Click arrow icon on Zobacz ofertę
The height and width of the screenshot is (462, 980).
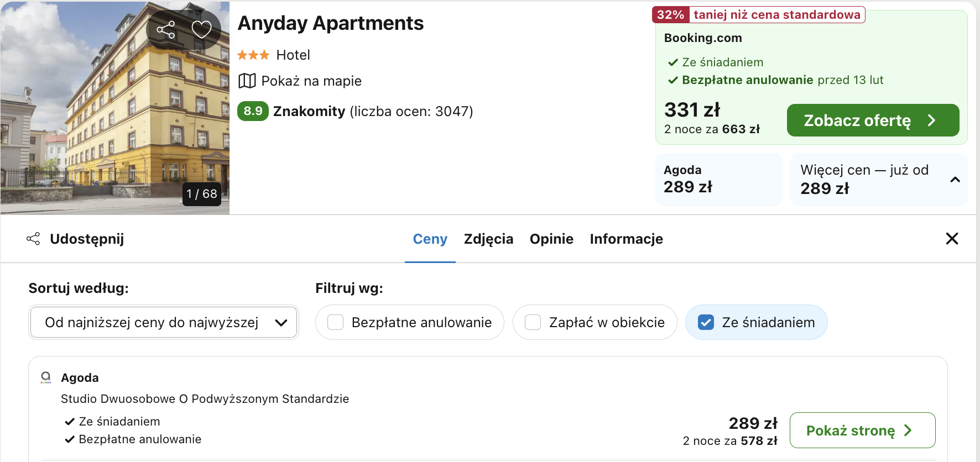pyautogui.click(x=931, y=120)
